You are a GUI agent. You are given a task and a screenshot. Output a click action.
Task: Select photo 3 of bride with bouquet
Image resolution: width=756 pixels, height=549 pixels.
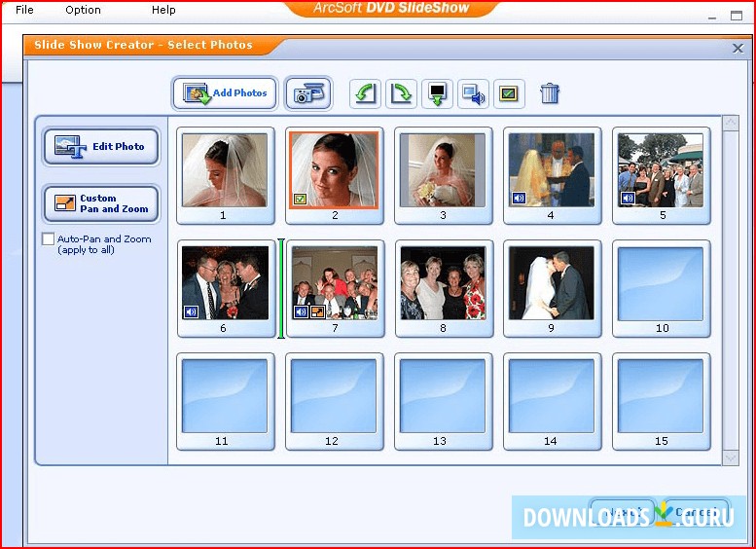click(x=443, y=170)
